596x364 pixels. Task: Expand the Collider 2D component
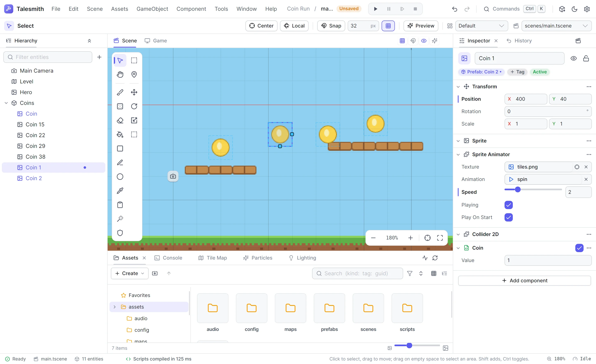click(458, 234)
